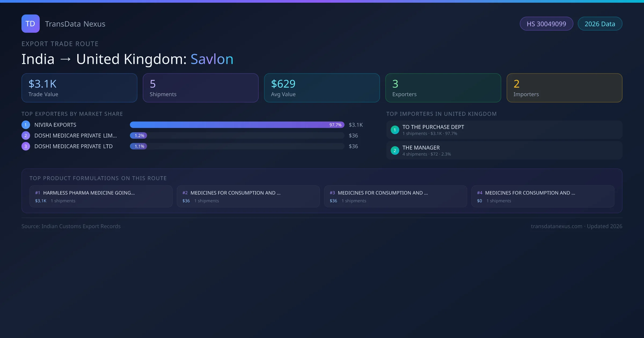The height and width of the screenshot is (338, 644).
Task: Open the TransData Nexus brand name
Action: click(75, 24)
